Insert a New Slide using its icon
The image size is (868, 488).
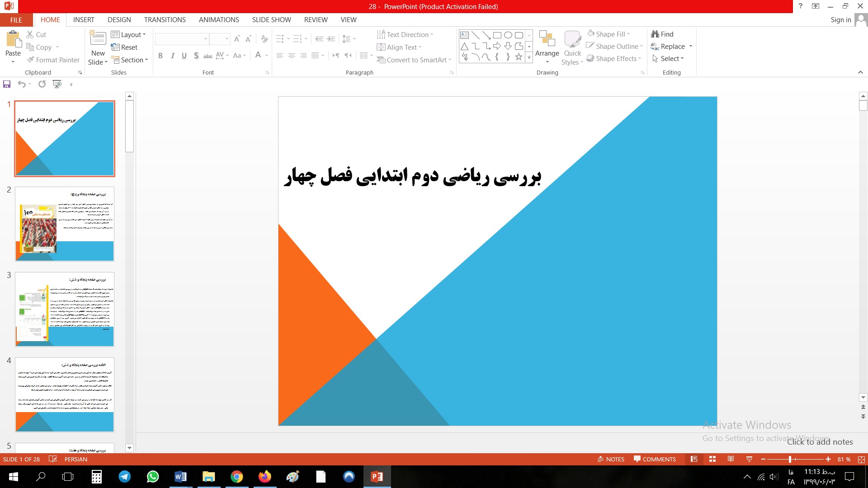pyautogui.click(x=98, y=39)
